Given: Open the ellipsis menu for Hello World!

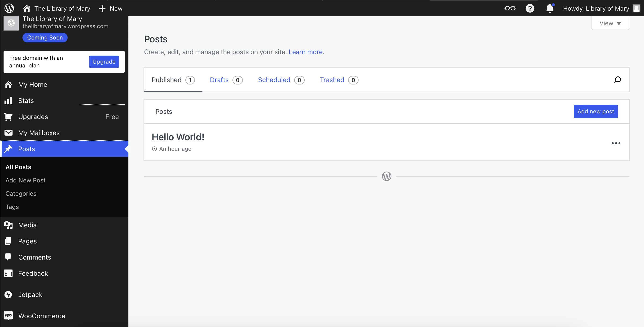Looking at the screenshot, I should tap(616, 143).
